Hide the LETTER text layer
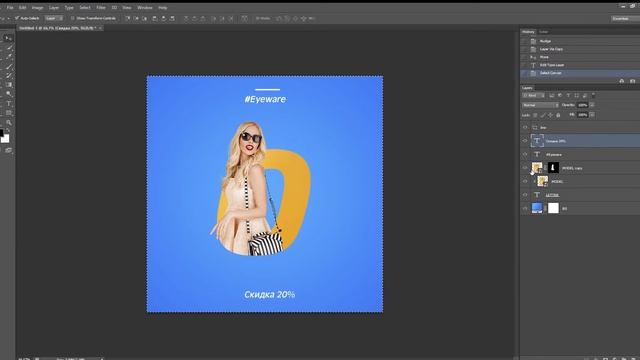640x360 pixels. tap(525, 195)
